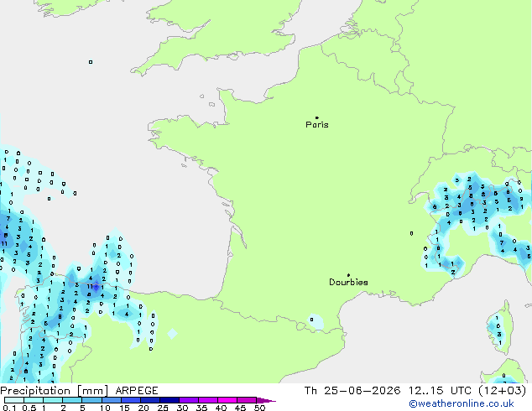Pick legend swatch between 25 and 30
The height and width of the screenshot is (411, 532).
point(170,400)
